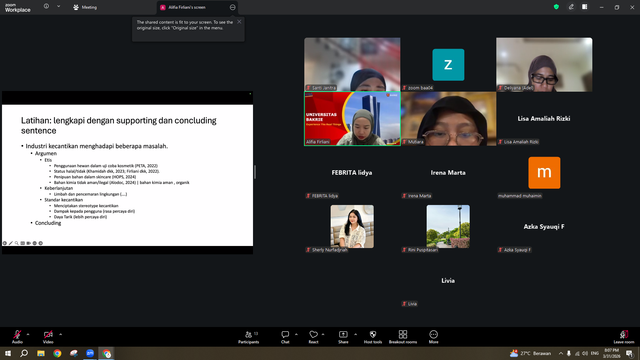The height and width of the screenshot is (360, 640).
Task: Expand the chat options arrow
Action: [296, 334]
